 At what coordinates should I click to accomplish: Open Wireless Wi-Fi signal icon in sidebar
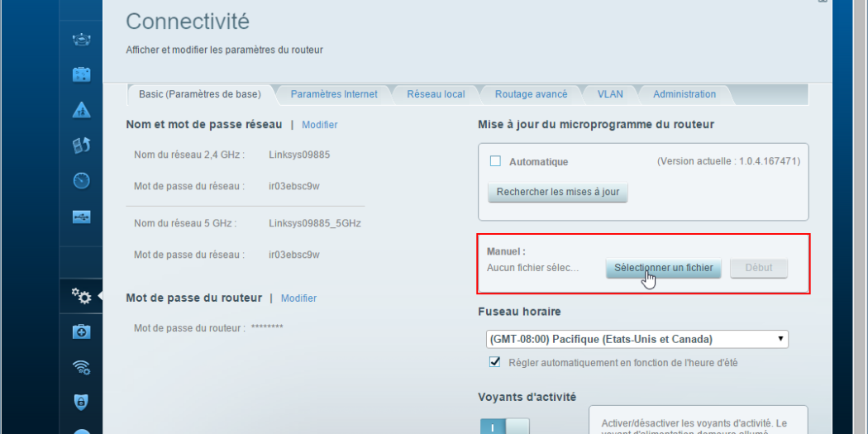pyautogui.click(x=82, y=368)
